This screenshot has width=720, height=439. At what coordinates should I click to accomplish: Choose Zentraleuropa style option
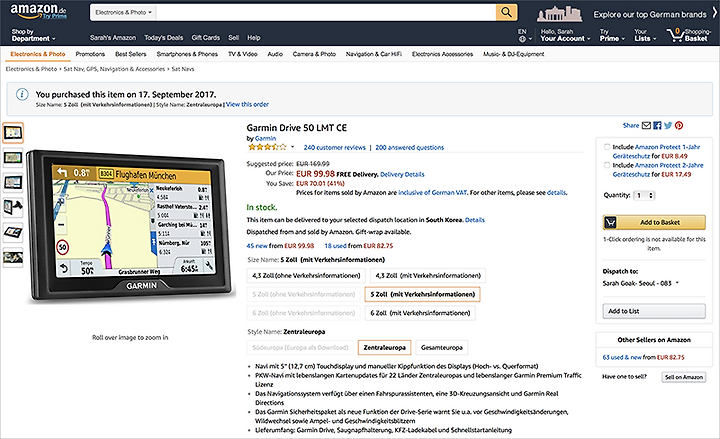tap(384, 348)
